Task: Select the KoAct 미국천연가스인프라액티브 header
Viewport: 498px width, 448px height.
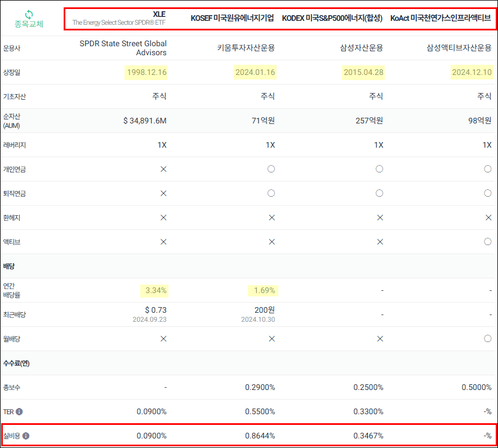Action: [x=441, y=18]
